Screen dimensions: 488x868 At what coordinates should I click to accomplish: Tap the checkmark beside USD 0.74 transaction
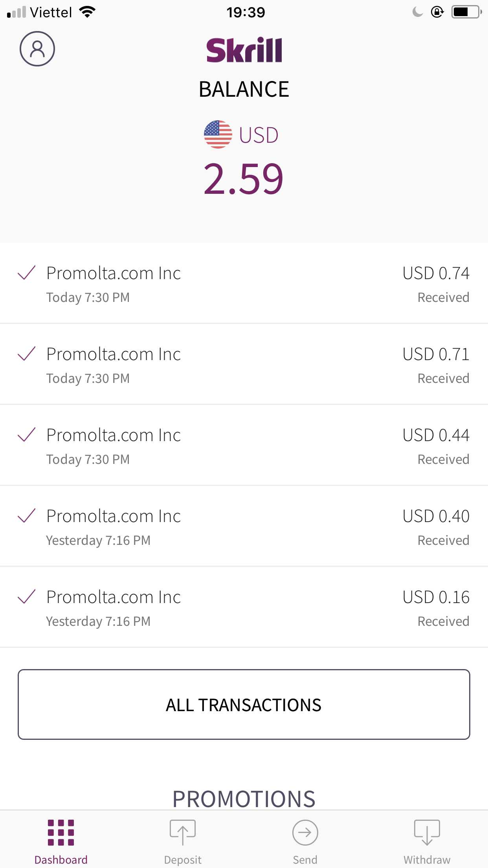27,273
